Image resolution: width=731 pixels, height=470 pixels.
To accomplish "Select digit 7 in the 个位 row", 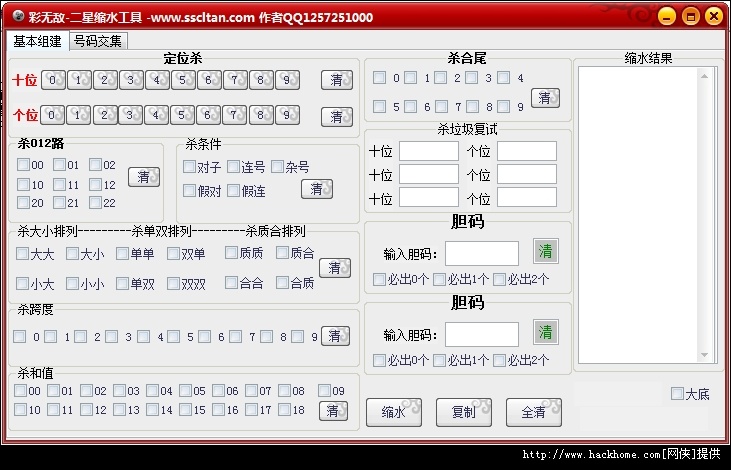I will point(234,115).
